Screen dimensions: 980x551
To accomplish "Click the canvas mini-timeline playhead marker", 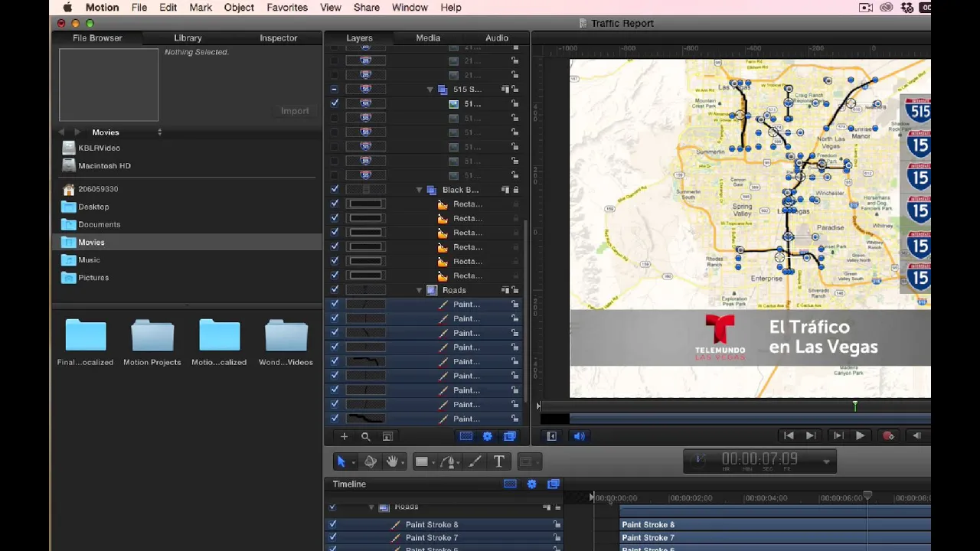I will tap(855, 406).
